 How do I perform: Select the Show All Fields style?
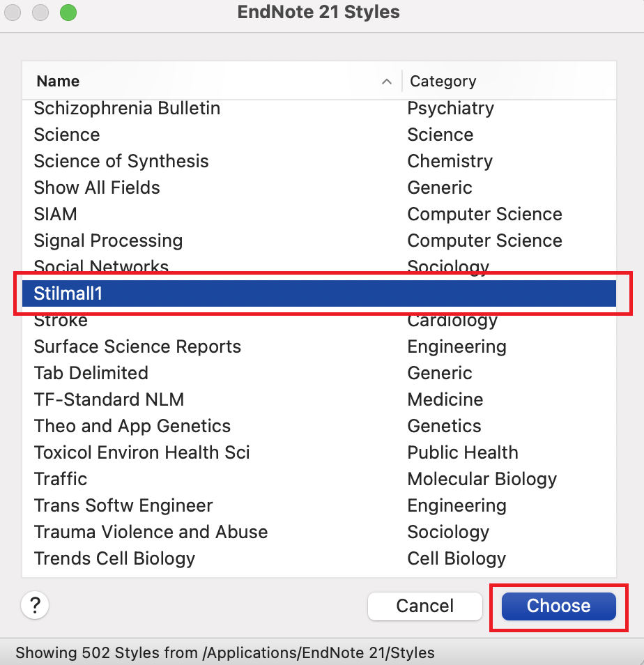97,188
